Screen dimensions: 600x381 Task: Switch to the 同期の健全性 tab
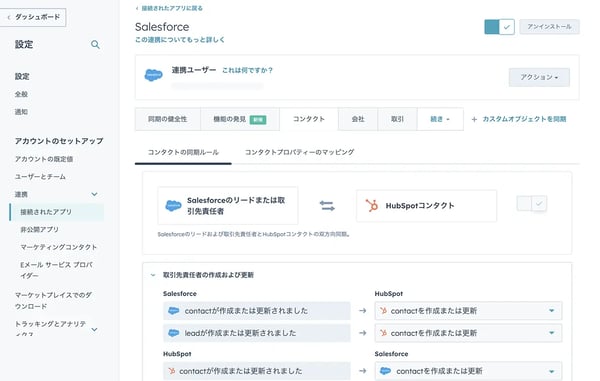pyautogui.click(x=168, y=119)
